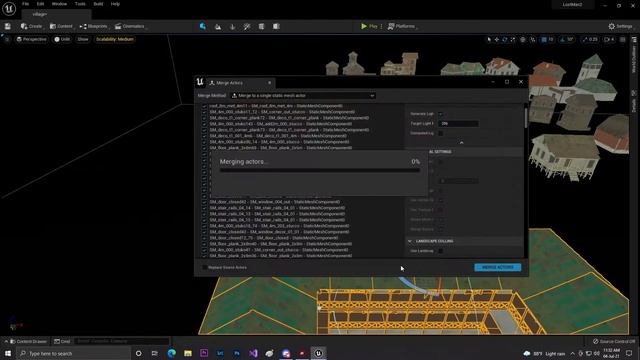Open the editor Settings menu
The width and height of the screenshot is (640, 360).
point(620,26)
